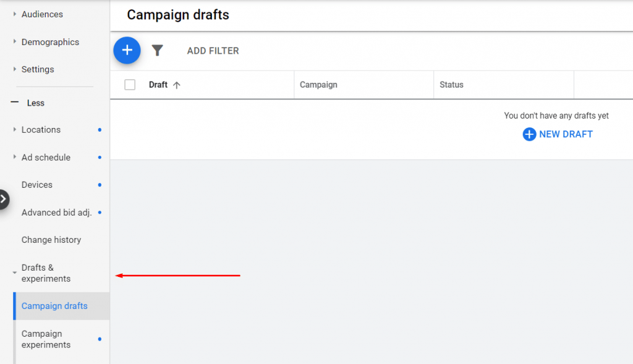Go to Campaign experiments
Screen dimensions: 633x364
click(x=46, y=339)
